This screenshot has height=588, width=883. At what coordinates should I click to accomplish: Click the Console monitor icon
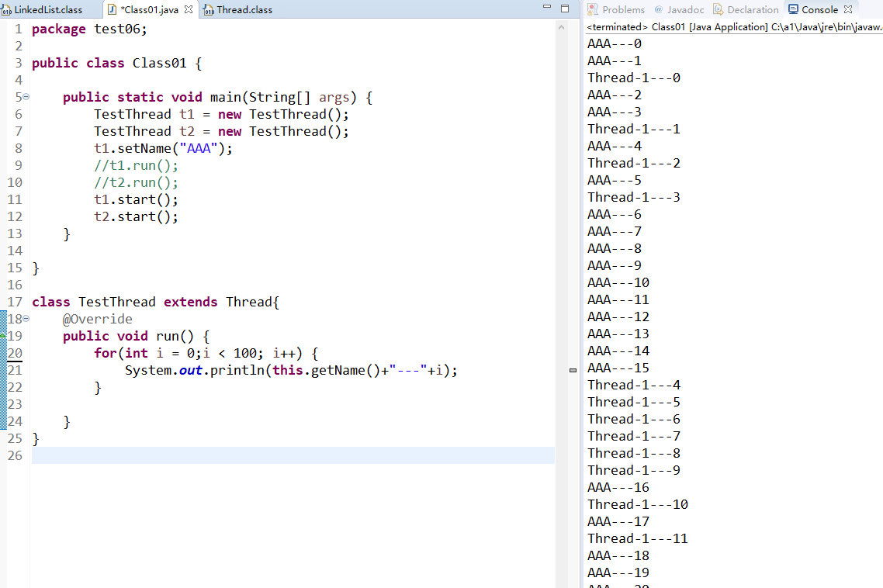coord(793,9)
